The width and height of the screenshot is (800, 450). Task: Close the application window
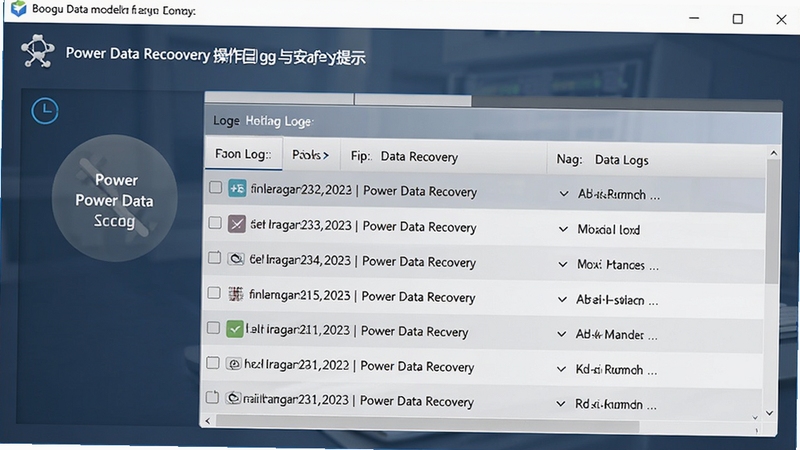pyautogui.click(x=781, y=19)
